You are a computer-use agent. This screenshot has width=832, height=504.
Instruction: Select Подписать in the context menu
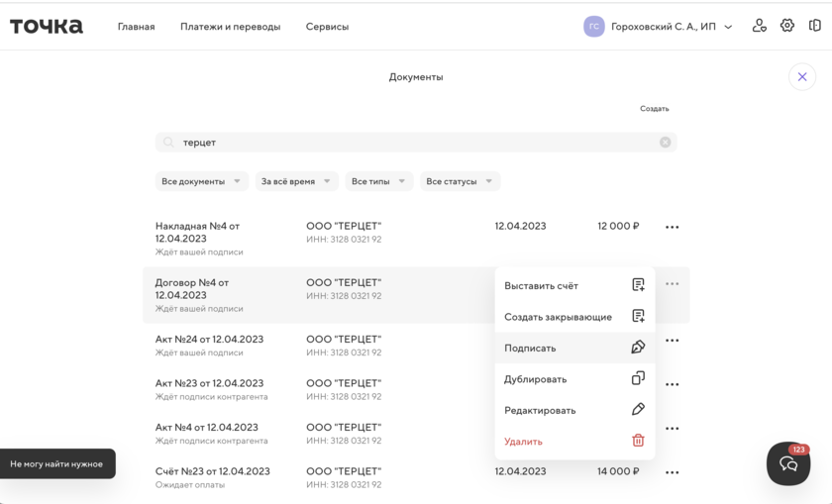point(531,348)
